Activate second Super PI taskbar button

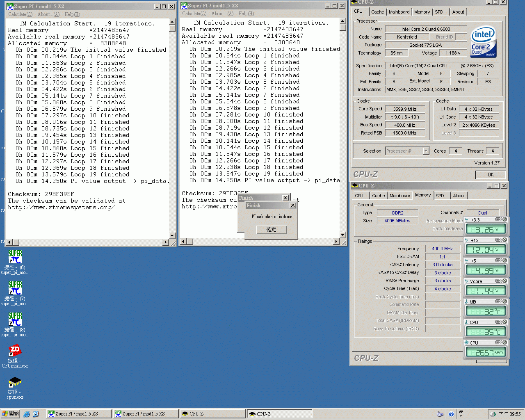click(x=145, y=414)
